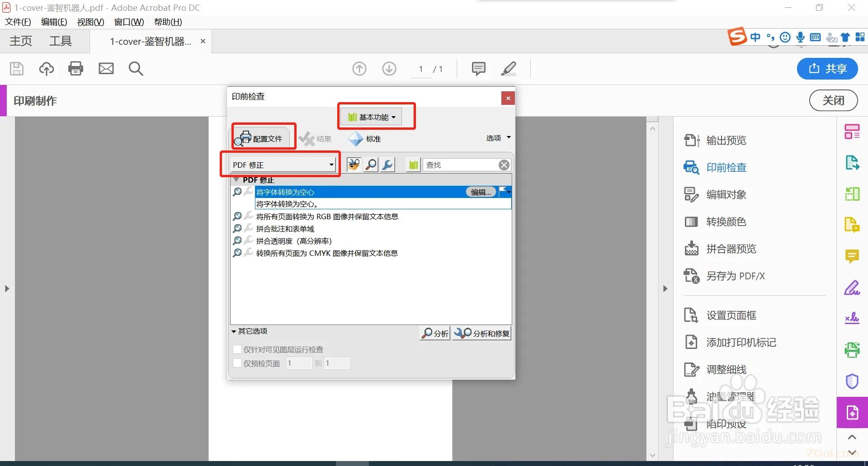Click the 共享 share button
The image size is (868, 466).
click(827, 69)
